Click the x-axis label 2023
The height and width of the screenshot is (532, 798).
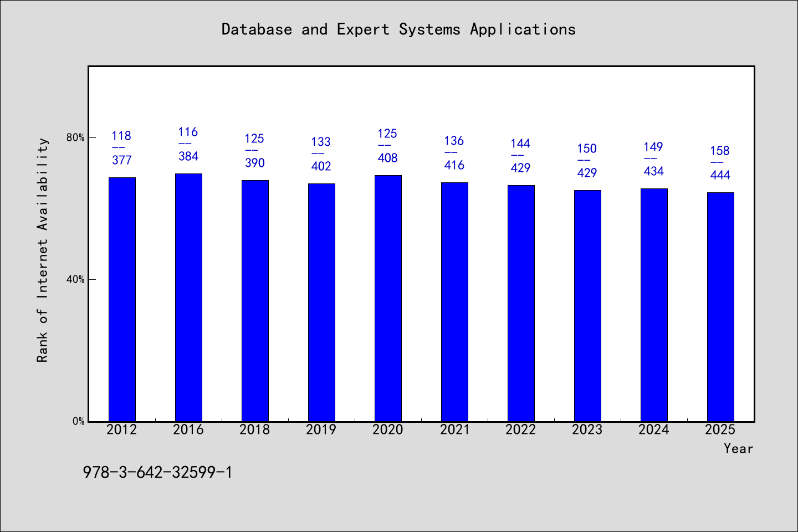tap(587, 429)
